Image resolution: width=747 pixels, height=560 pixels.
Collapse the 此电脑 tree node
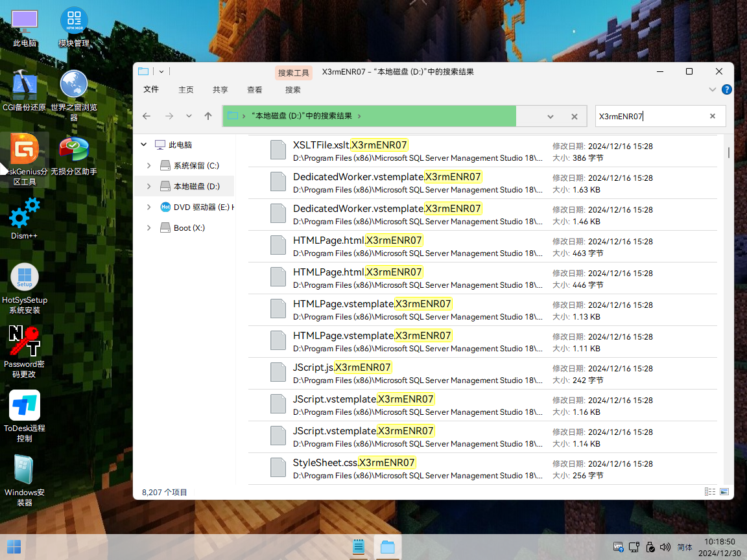tap(144, 145)
